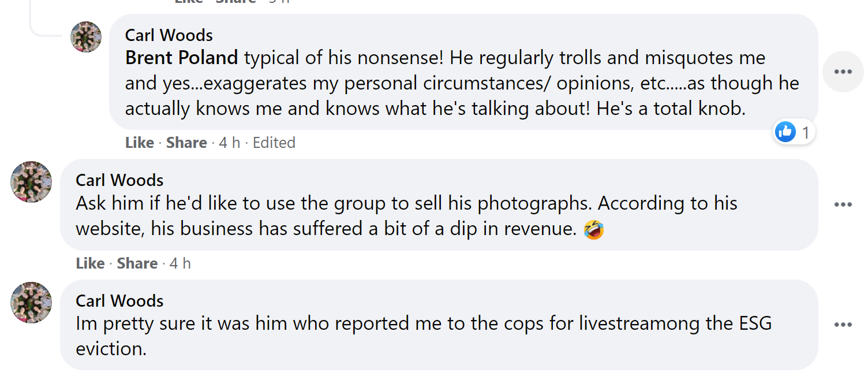The height and width of the screenshot is (376, 868).
Task: View edit history via the "Edited" label
Action: tap(274, 143)
